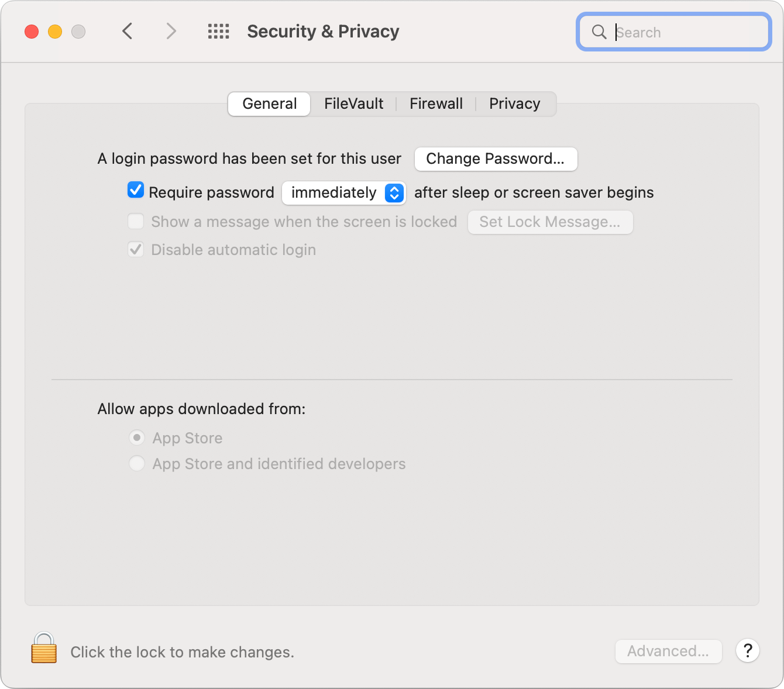Click the yellow minimize button

click(55, 32)
